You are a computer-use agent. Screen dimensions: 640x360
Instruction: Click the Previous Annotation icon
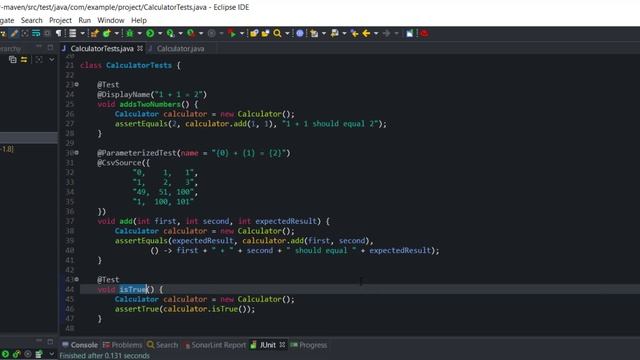(334, 33)
